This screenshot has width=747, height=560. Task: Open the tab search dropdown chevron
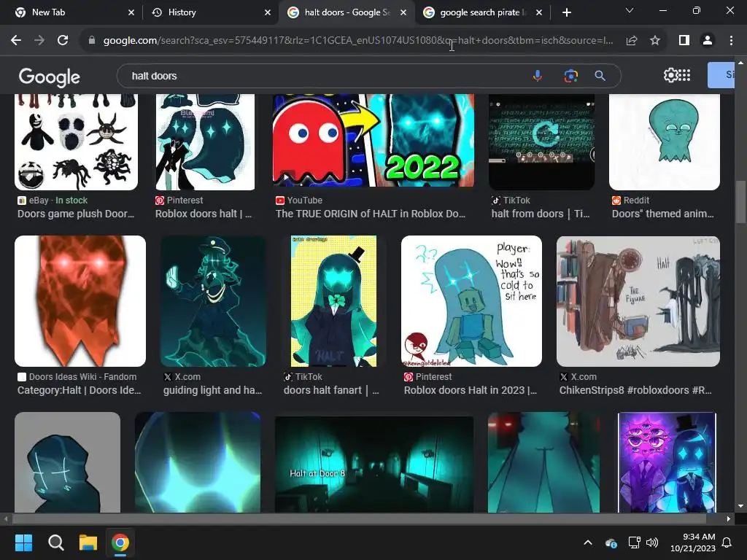[630, 10]
